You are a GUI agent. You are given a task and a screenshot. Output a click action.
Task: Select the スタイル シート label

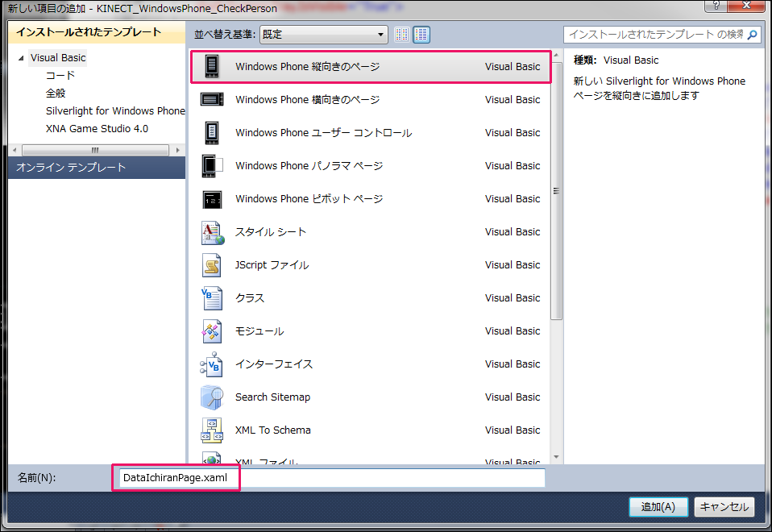271,232
